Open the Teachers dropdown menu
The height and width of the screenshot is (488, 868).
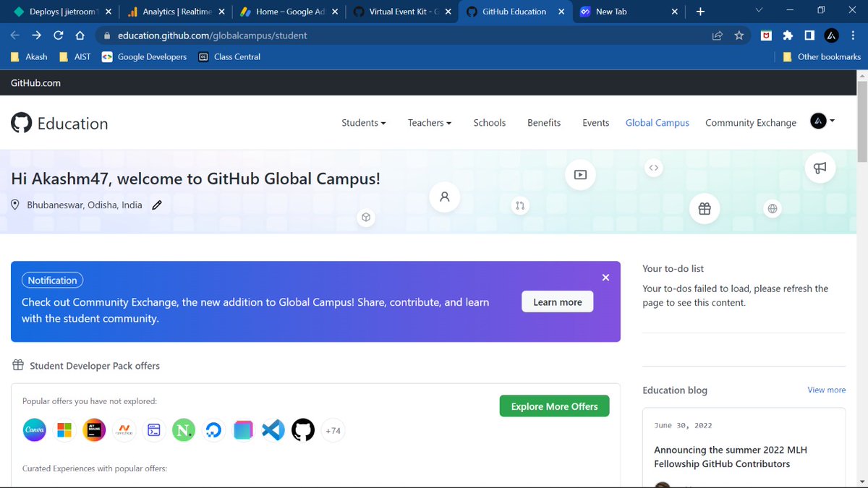click(x=430, y=123)
